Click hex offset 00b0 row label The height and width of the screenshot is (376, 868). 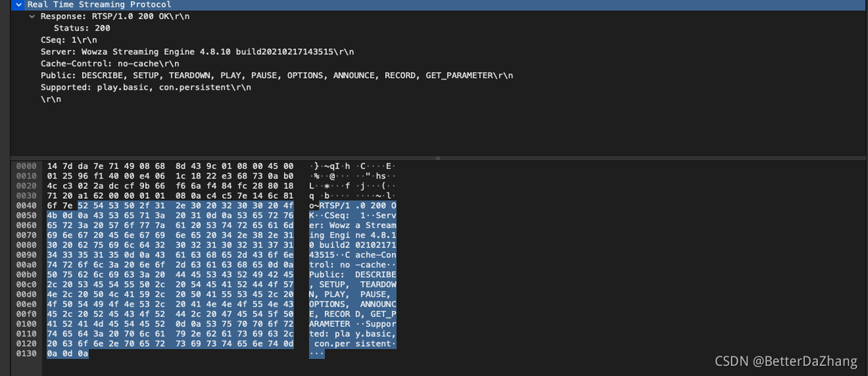tap(26, 276)
